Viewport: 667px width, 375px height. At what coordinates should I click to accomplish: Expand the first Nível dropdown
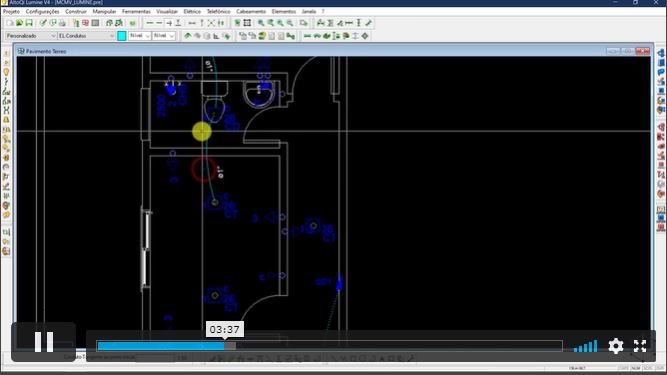coord(140,36)
